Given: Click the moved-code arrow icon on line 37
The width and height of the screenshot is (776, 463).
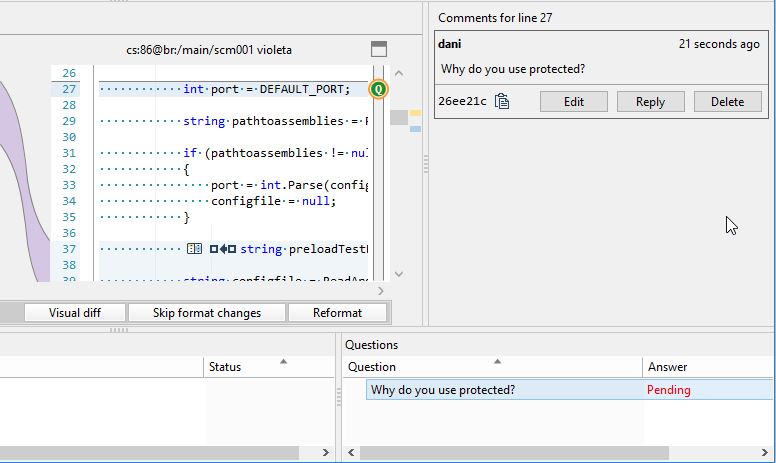Looking at the screenshot, I should pos(223,249).
